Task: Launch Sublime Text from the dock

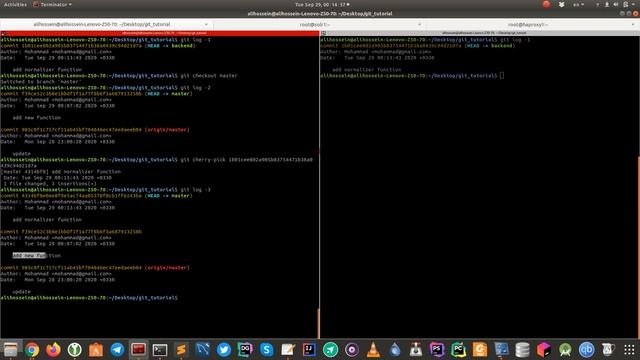Action: click(x=181, y=350)
